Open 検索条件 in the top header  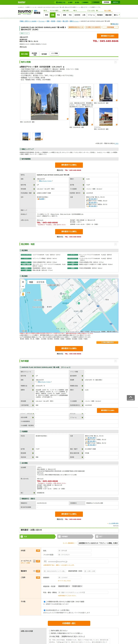tap(85, 2)
